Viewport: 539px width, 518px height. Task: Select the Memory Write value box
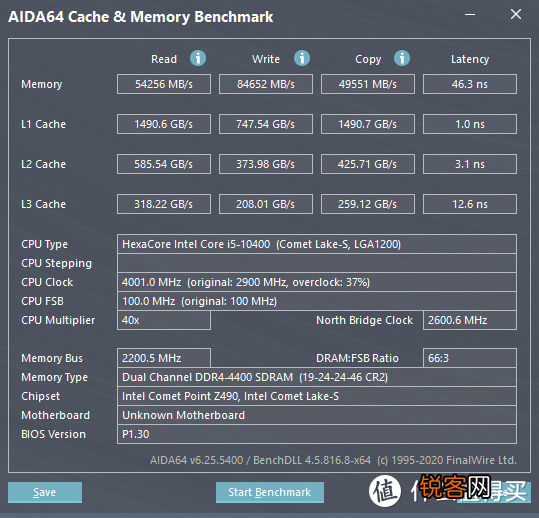(266, 84)
